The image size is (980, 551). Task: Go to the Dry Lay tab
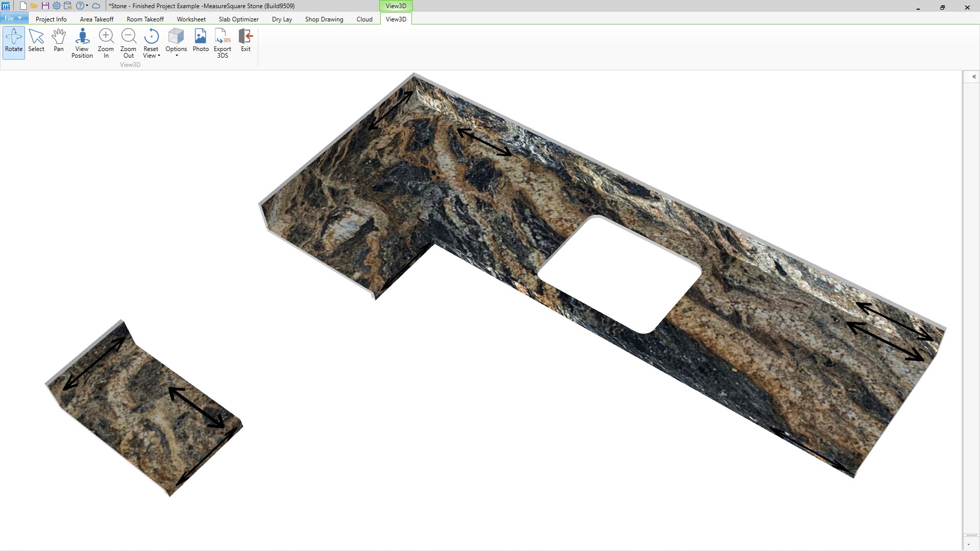coord(282,19)
